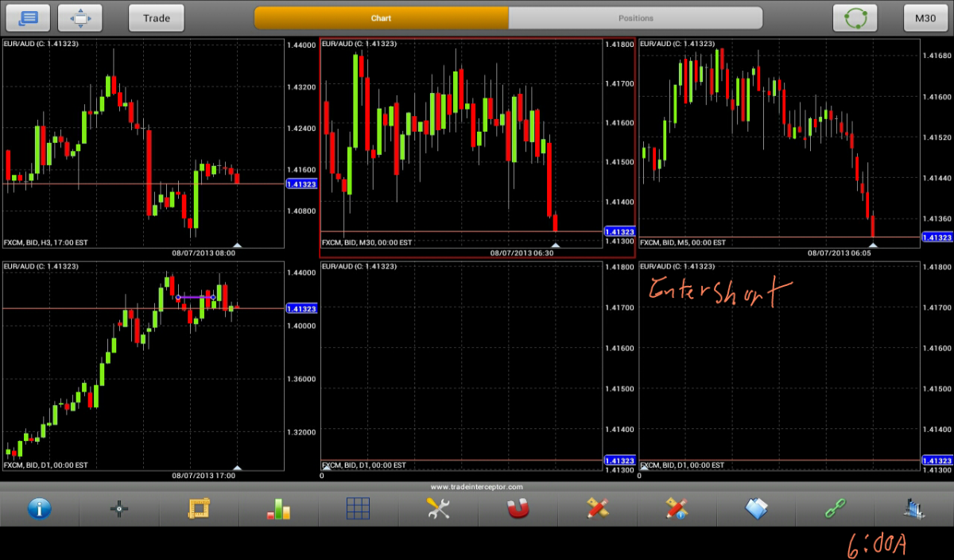The width and height of the screenshot is (954, 560).
Task: Open the wrench and screwdriver settings
Action: [x=438, y=508]
